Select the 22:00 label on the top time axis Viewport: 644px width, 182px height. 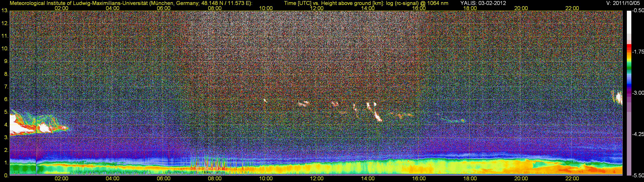pos(572,8)
